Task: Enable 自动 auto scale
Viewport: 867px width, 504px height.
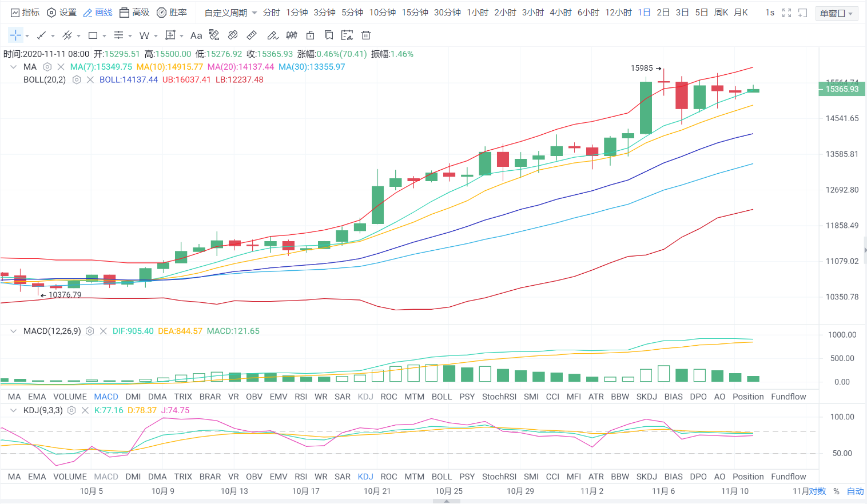Action: pos(855,491)
